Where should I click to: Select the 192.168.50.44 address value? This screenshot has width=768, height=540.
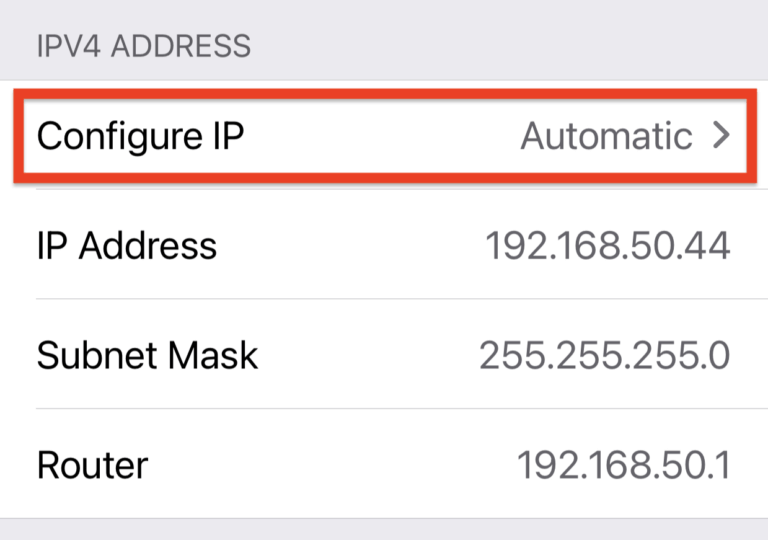(607, 245)
